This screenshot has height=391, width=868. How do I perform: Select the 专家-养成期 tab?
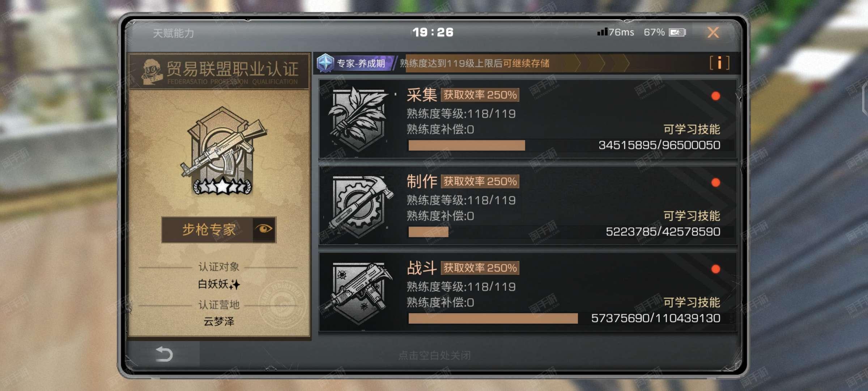tap(361, 63)
